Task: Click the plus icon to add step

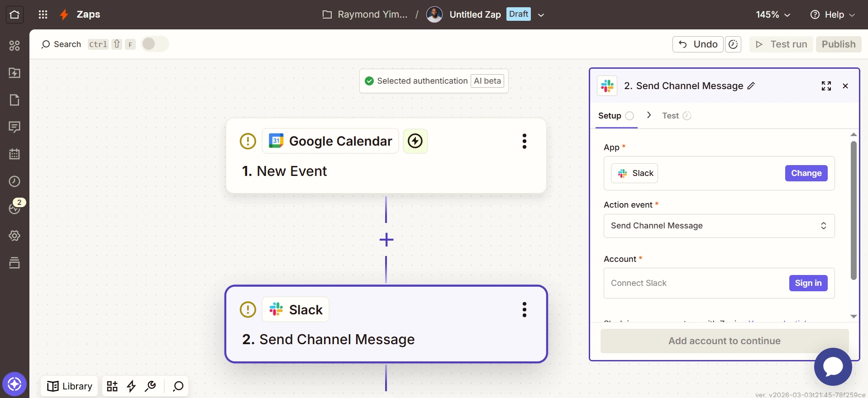Action: click(386, 240)
